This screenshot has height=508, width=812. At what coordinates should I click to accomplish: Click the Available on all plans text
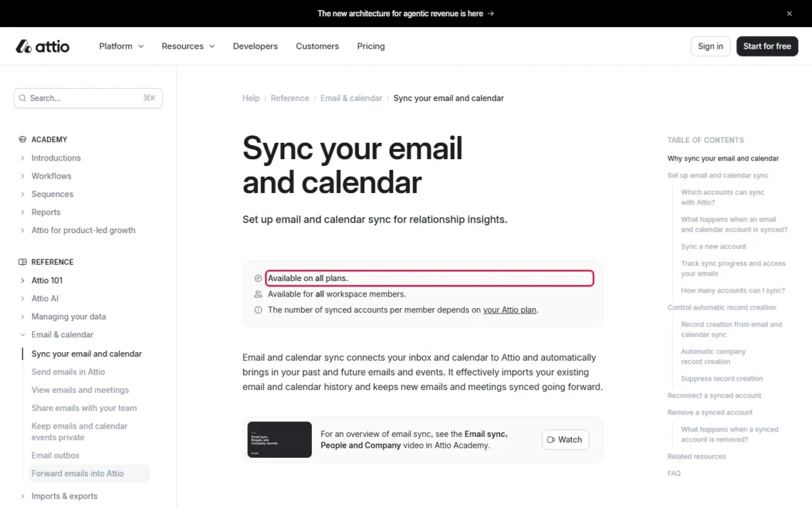coord(308,278)
